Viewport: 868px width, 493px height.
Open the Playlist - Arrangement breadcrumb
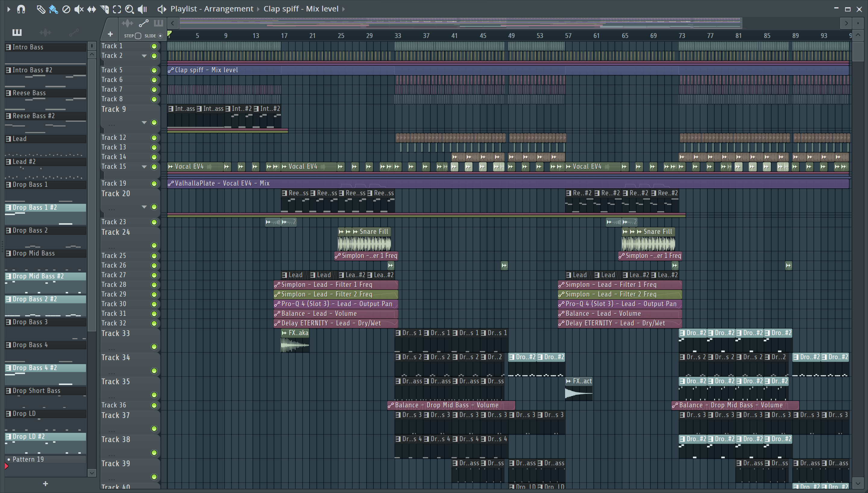point(212,9)
